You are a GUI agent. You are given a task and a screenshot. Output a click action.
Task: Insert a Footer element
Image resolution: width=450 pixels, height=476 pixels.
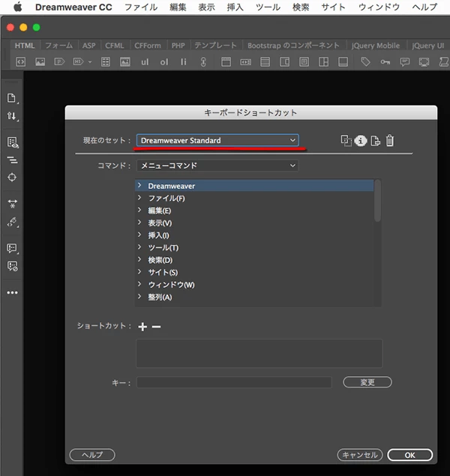343,62
